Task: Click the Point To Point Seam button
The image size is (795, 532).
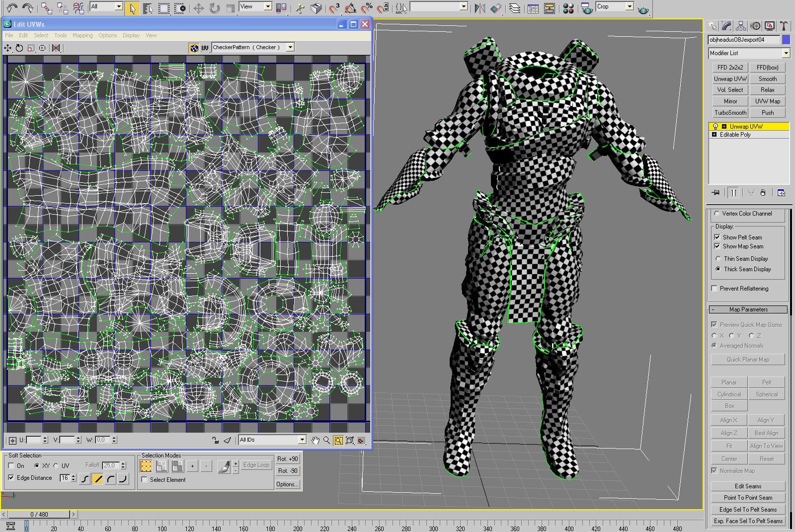Action: (x=748, y=498)
